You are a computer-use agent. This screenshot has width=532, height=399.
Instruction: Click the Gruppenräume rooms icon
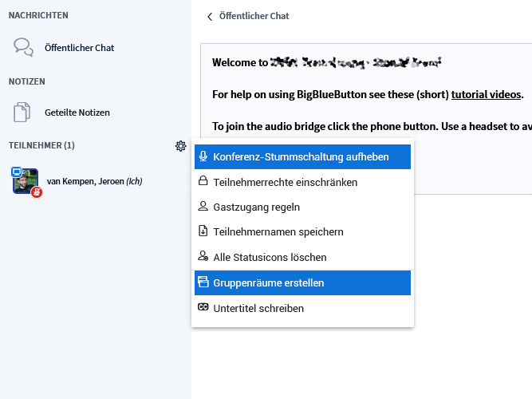203,282
